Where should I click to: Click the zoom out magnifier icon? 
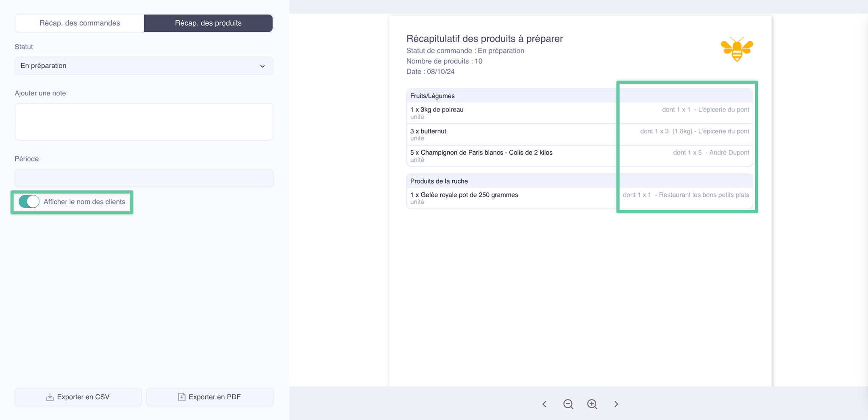568,404
